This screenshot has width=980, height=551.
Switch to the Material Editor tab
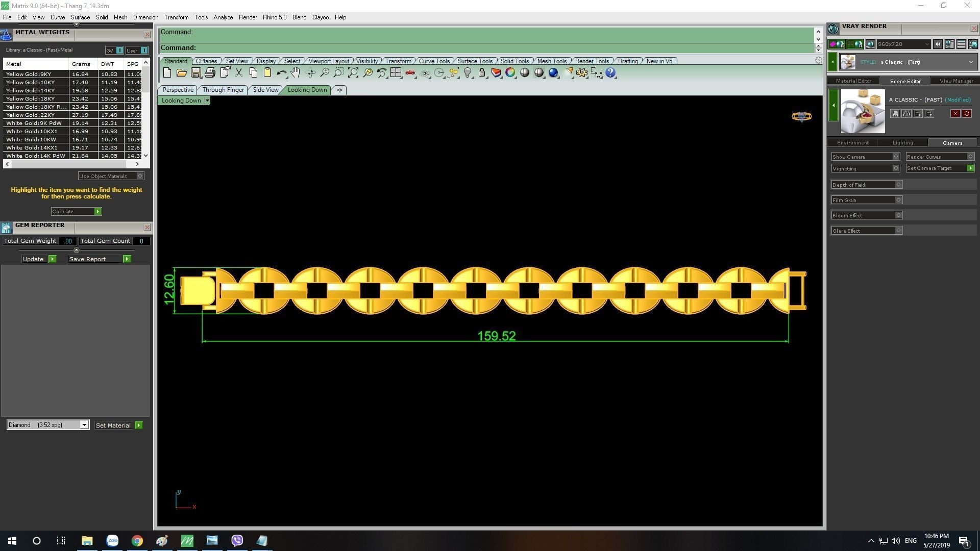pyautogui.click(x=853, y=81)
